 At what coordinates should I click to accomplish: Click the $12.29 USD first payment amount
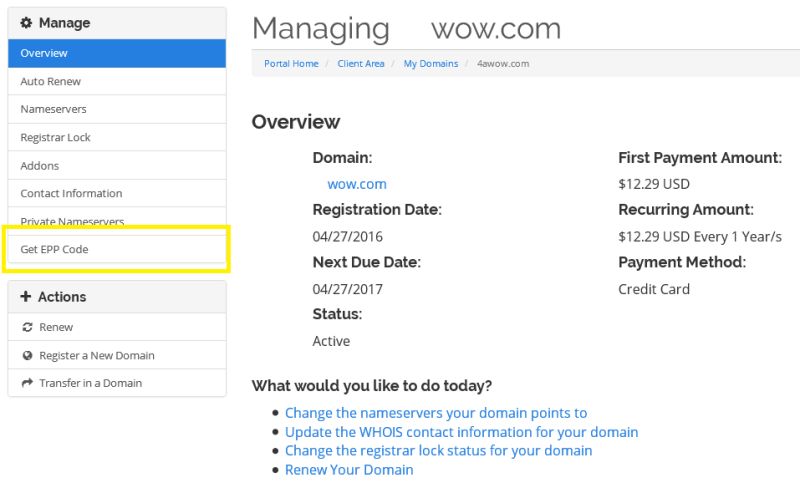654,184
